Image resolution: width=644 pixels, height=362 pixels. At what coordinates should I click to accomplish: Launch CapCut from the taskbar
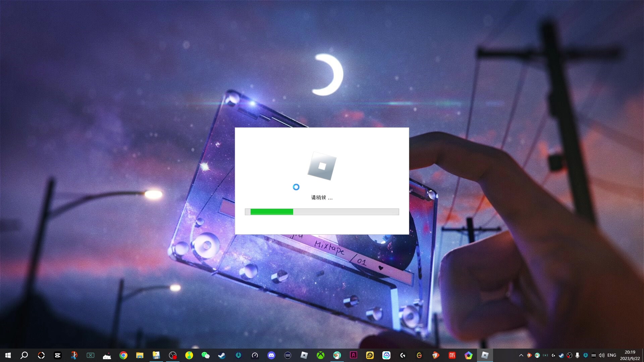[x=57, y=355]
